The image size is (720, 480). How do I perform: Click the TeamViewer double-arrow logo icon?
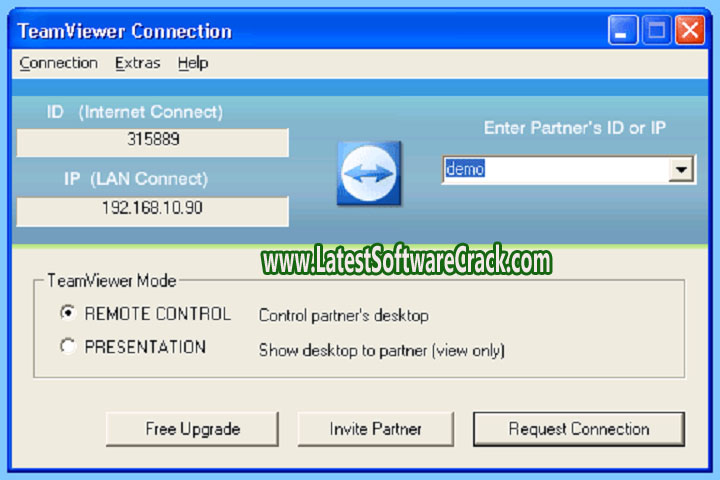pos(368,173)
